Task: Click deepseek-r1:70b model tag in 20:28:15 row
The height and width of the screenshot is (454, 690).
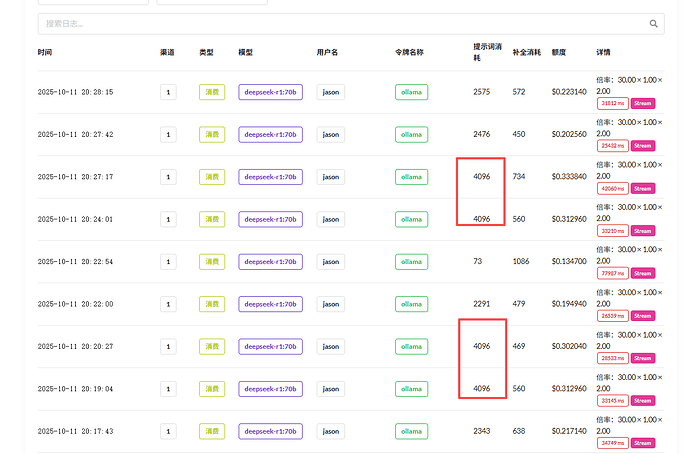Action: [270, 92]
